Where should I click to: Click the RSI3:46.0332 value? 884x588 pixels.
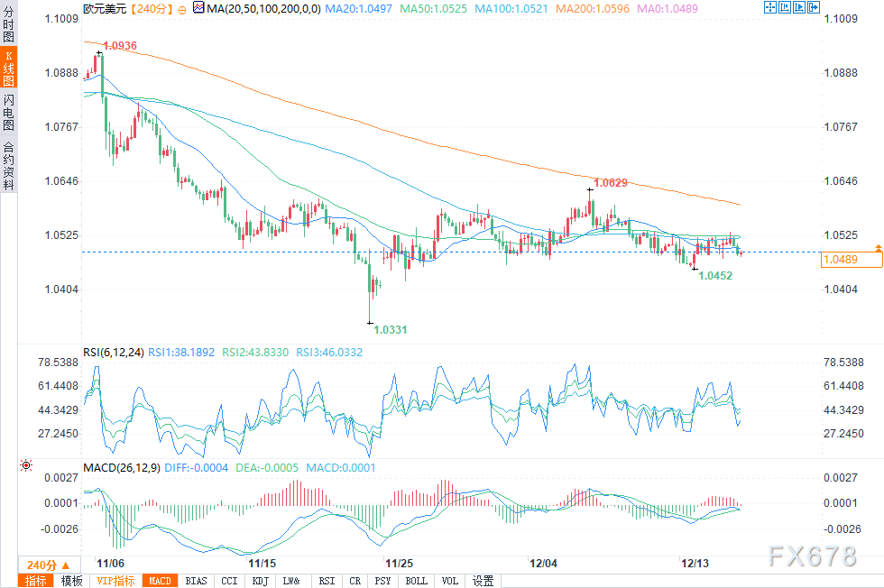(x=329, y=353)
